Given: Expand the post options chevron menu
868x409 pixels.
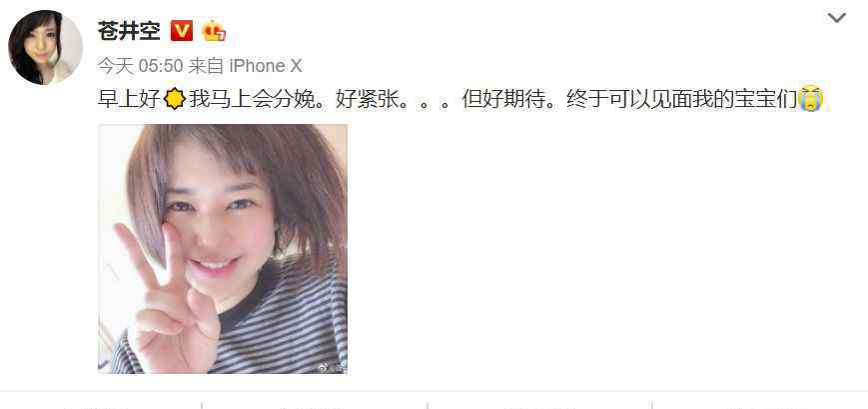Looking at the screenshot, I should click(x=836, y=18).
